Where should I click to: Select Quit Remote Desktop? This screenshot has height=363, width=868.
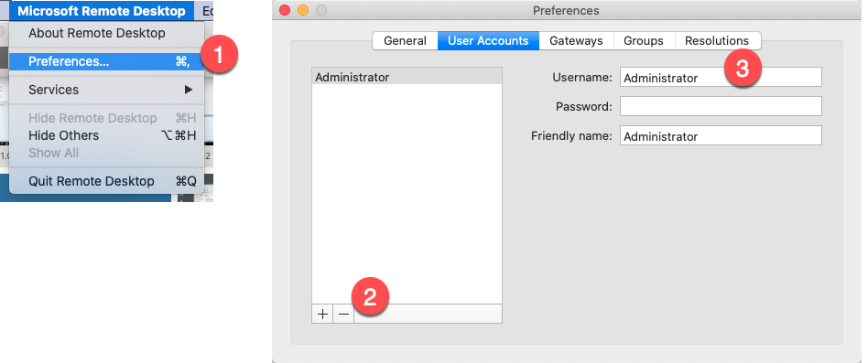coord(107,181)
